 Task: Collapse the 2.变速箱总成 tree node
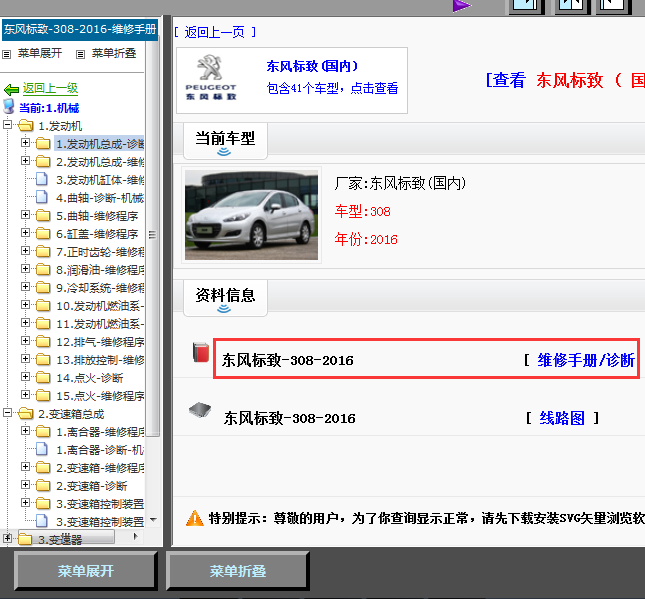pyautogui.click(x=7, y=412)
